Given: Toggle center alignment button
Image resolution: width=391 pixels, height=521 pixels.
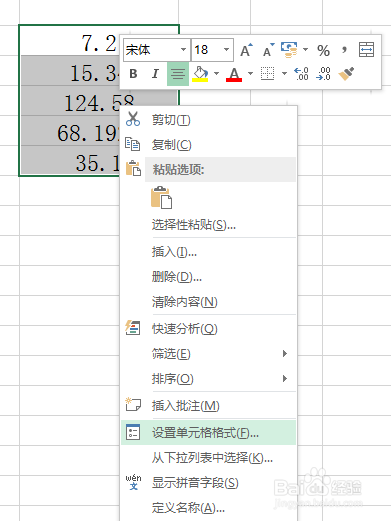Looking at the screenshot, I should [178, 74].
